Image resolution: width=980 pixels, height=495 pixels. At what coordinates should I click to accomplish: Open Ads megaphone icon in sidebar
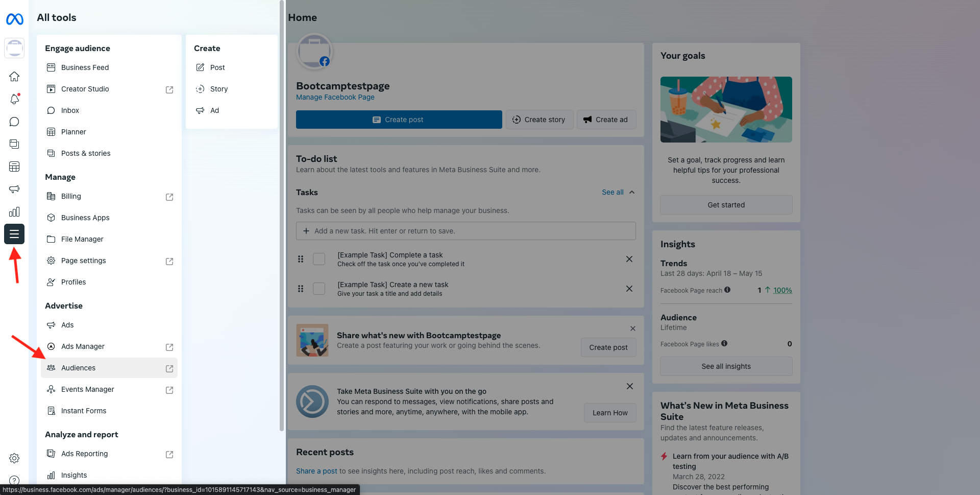[x=14, y=189]
